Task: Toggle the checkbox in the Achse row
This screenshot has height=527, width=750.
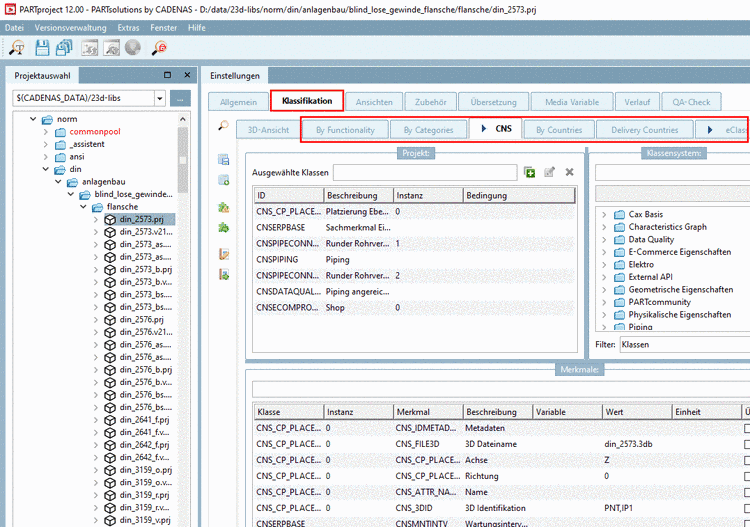Action: pos(747,461)
